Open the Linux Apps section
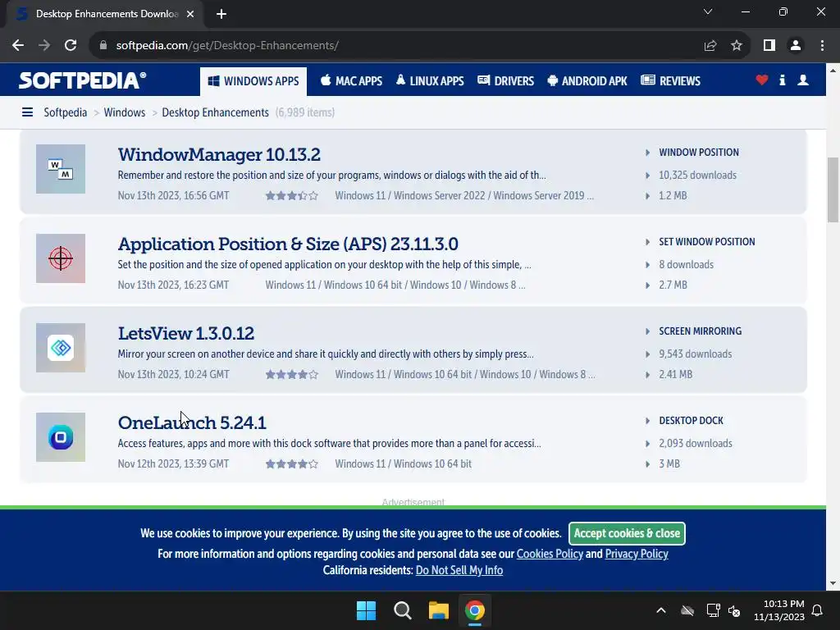The height and width of the screenshot is (630, 840). point(430,81)
